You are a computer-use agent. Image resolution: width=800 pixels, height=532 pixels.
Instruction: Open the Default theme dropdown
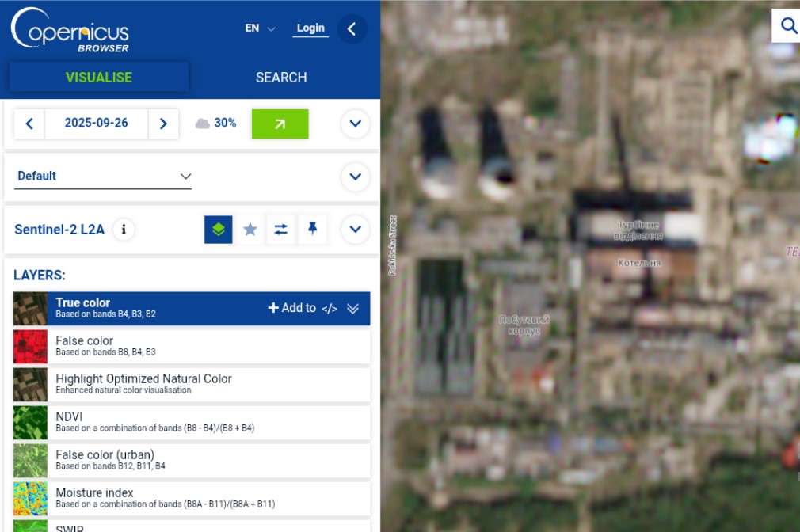pos(104,176)
